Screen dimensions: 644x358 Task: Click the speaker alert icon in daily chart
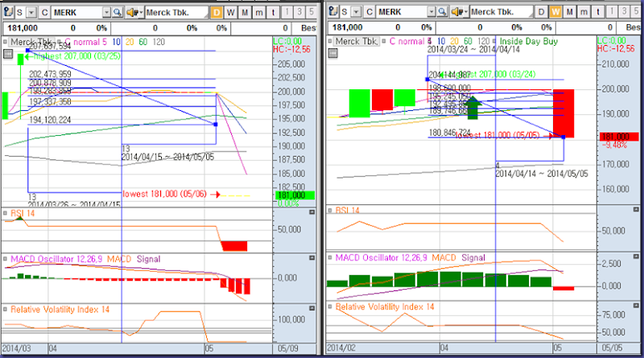click(131, 12)
